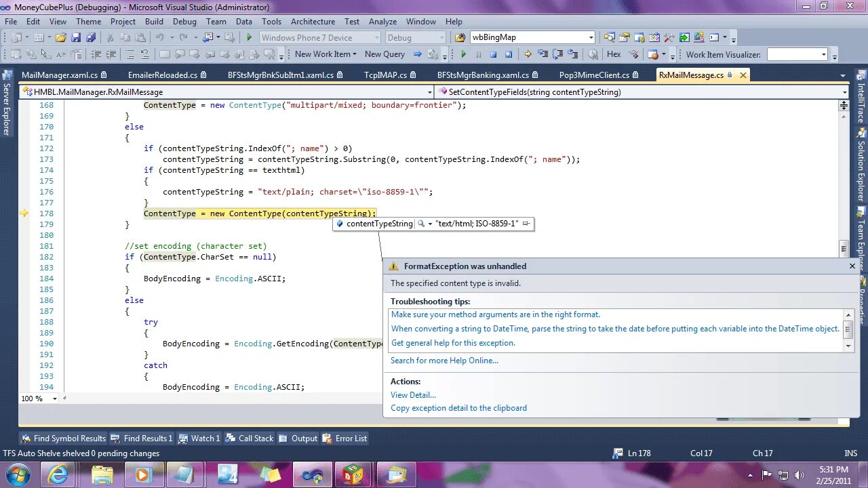The height and width of the screenshot is (488, 868).
Task: Open the Call Stack tab
Action: [x=250, y=439]
